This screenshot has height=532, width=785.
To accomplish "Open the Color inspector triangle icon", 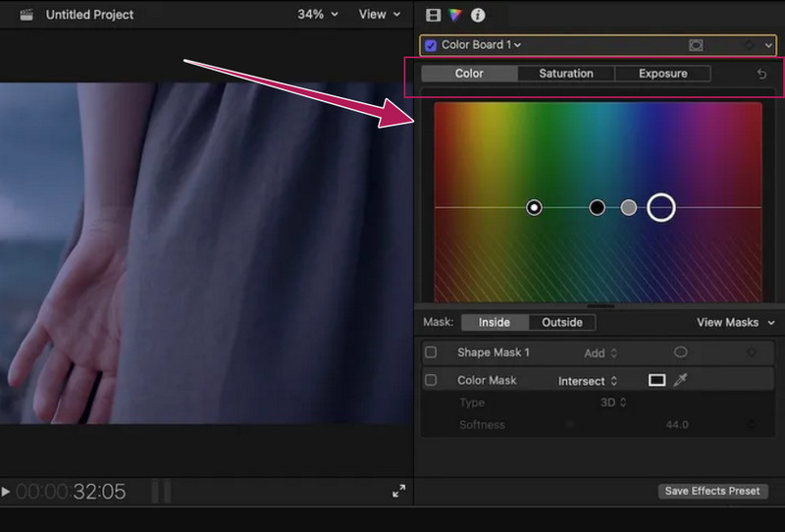I will tap(455, 15).
